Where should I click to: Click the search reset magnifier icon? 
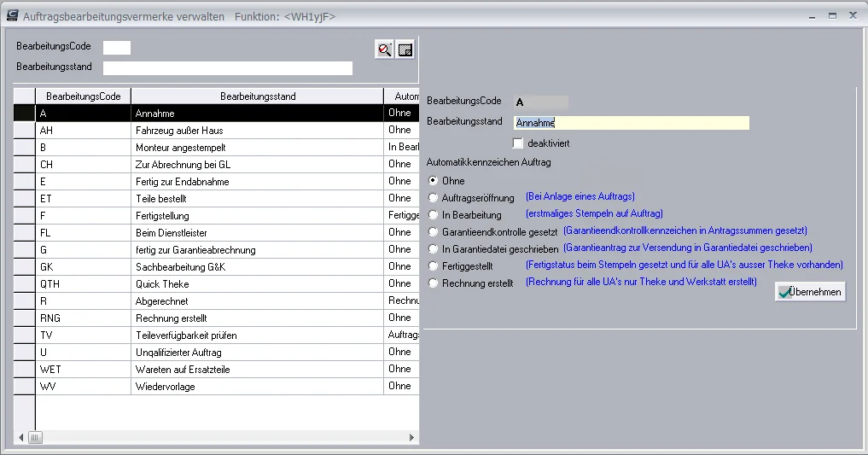click(384, 50)
